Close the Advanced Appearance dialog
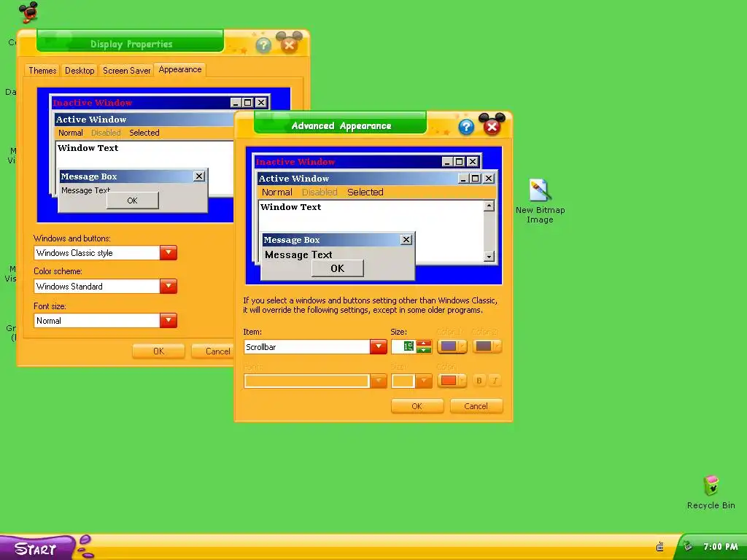Viewport: 747px width, 560px height. coord(492,125)
